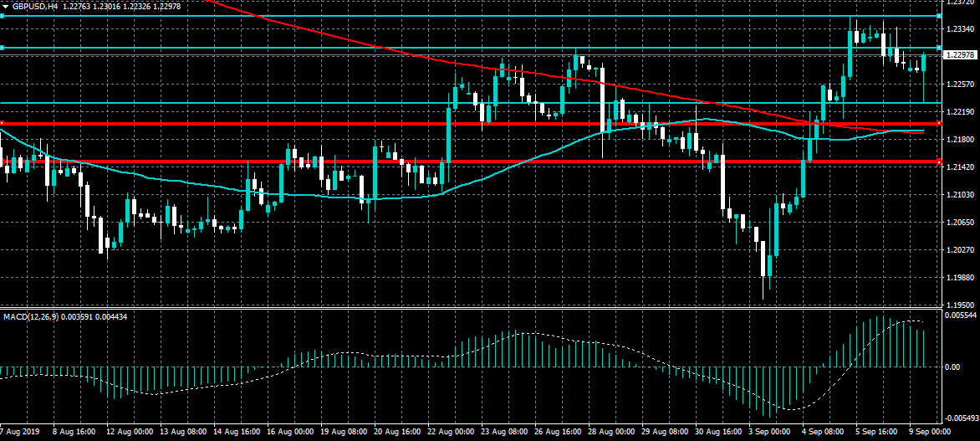Image resolution: width=980 pixels, height=441 pixels.
Task: Click the 0.005544 MACD scale label
Action: pyautogui.click(x=962, y=317)
